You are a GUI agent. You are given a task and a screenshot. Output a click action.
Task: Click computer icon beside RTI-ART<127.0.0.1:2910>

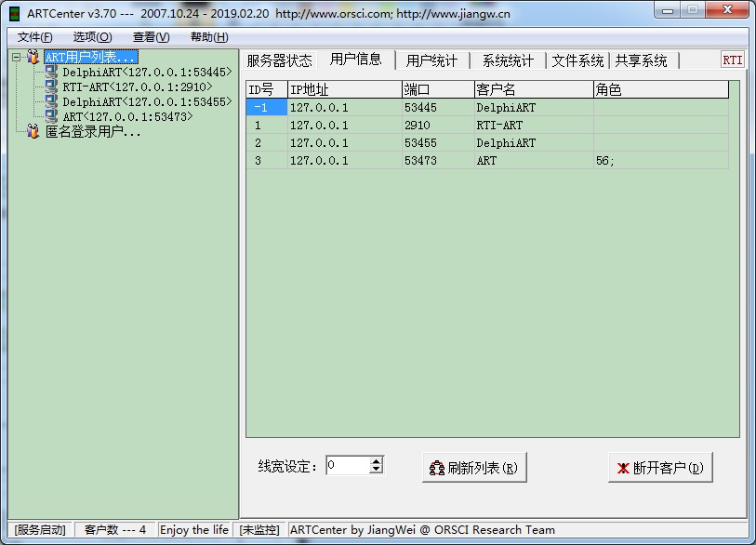(51, 86)
